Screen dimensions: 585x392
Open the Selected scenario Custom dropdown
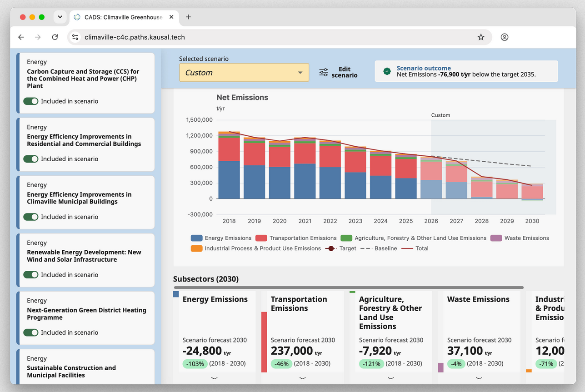[x=244, y=73]
